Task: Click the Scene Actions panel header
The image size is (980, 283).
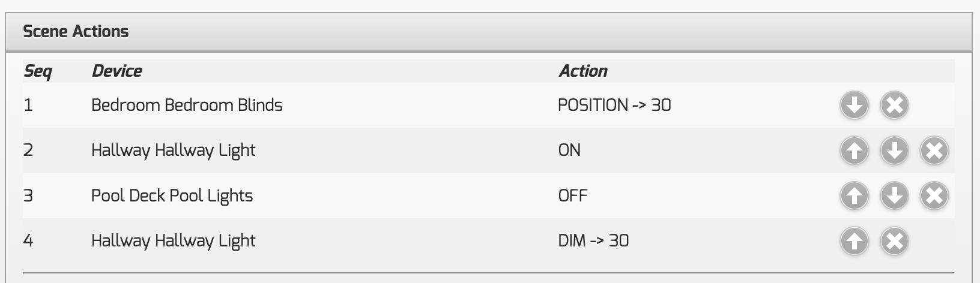Action: pos(76,32)
